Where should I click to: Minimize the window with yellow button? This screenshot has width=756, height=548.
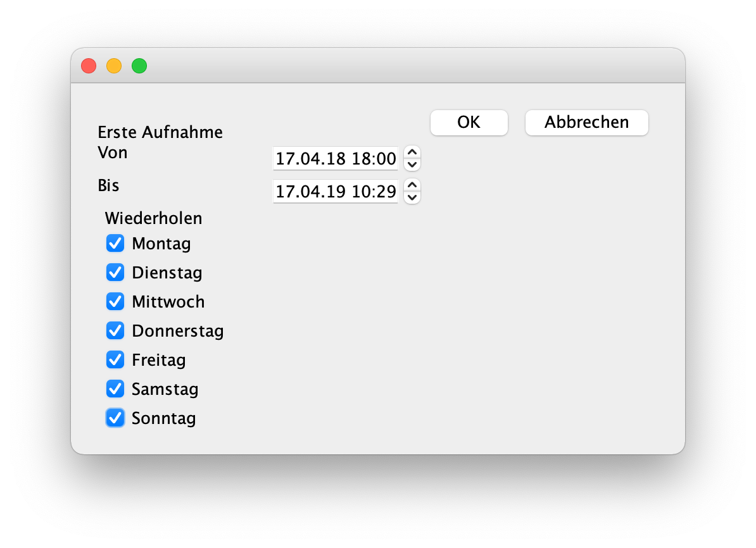click(x=114, y=66)
